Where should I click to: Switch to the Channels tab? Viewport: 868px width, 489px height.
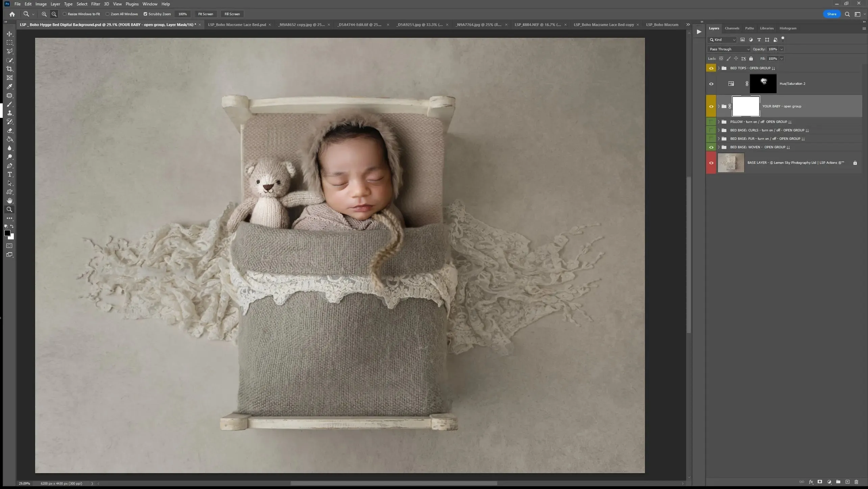732,28
